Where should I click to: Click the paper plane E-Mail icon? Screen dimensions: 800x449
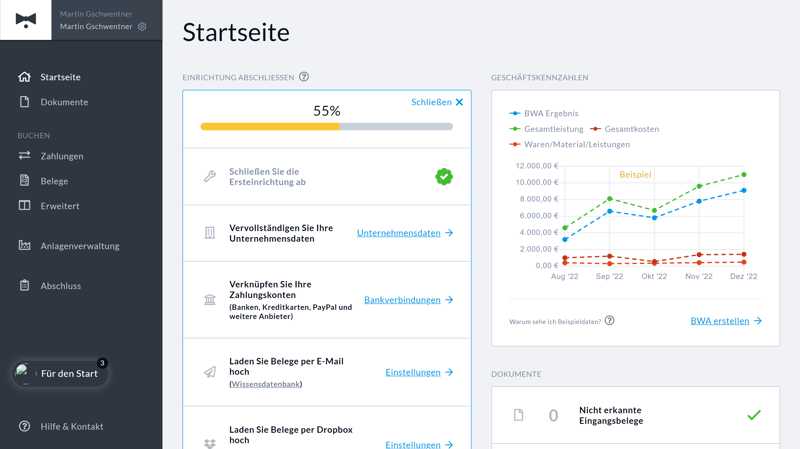(210, 372)
